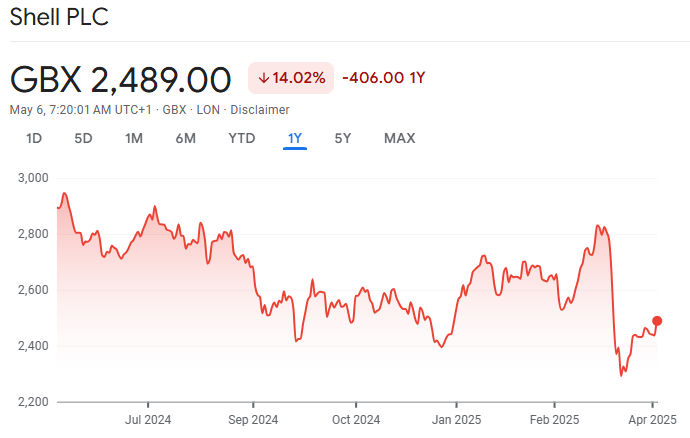The width and height of the screenshot is (690, 438).
Task: Click the red endpoint dot on chart
Action: 657,321
